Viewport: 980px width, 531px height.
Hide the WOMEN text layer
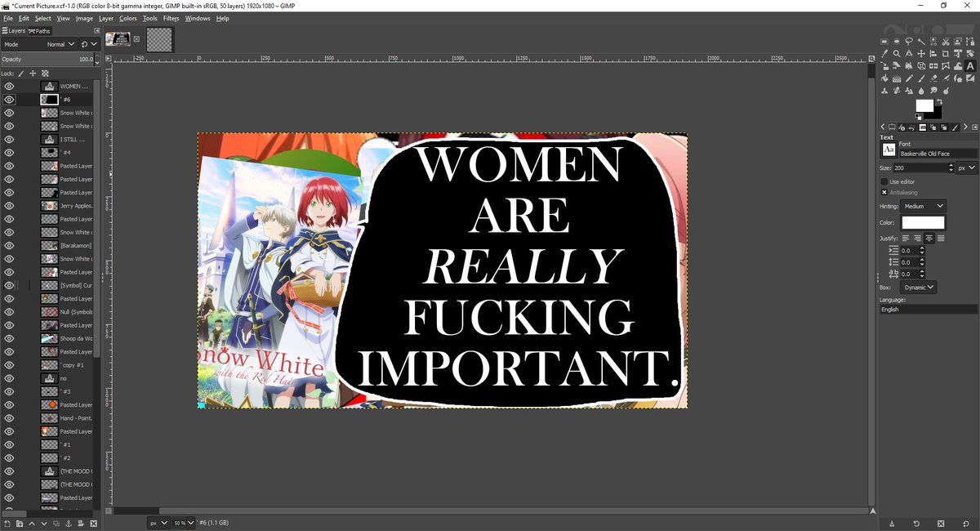point(9,86)
